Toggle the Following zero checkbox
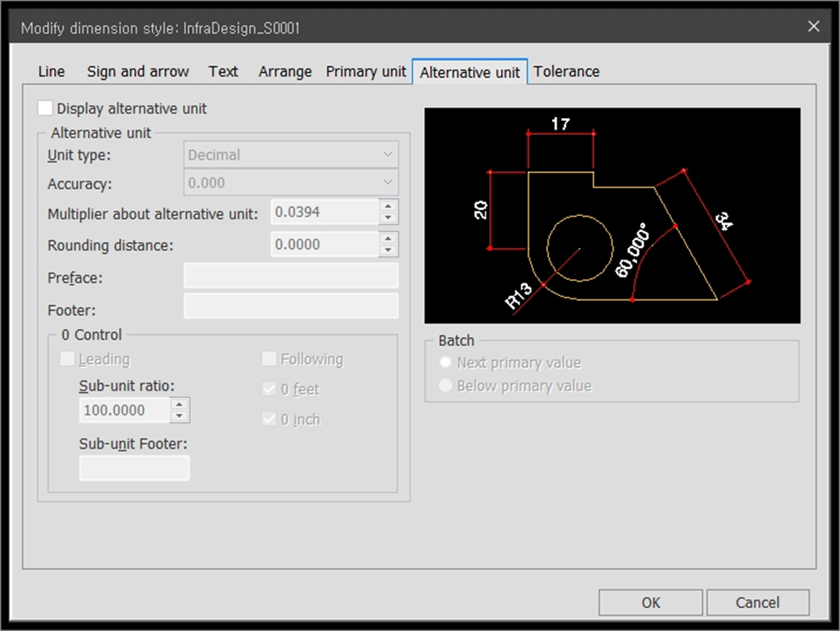Viewport: 840px width, 631px height. (x=269, y=359)
